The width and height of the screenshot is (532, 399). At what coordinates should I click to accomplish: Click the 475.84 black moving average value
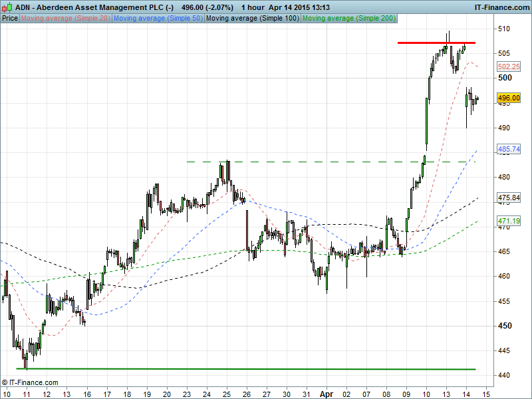(509, 198)
